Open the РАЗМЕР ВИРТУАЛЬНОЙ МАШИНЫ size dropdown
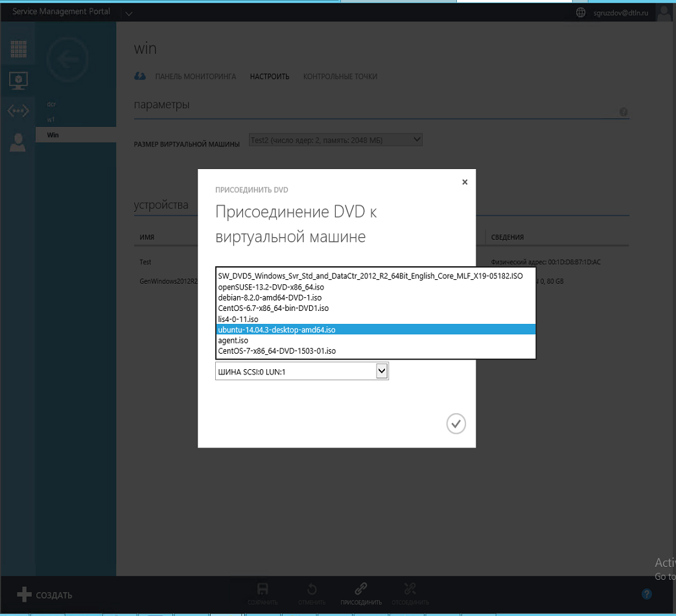 tap(334, 139)
